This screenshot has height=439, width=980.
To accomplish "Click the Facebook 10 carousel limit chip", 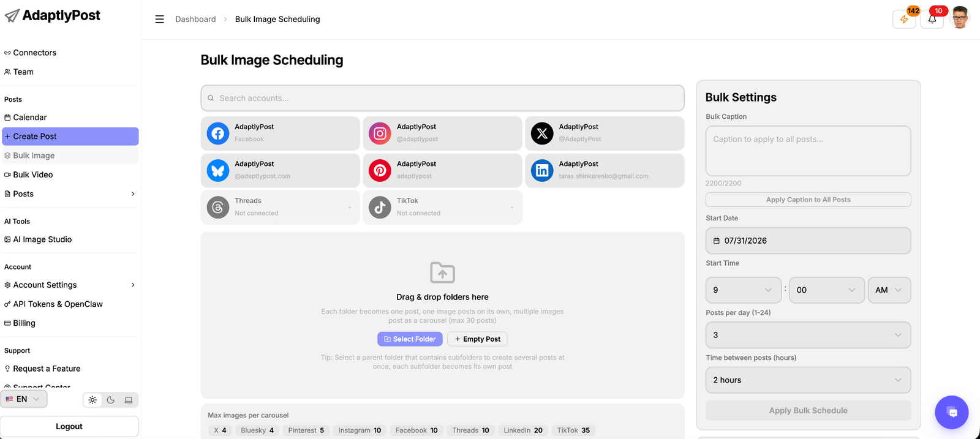I will pyautogui.click(x=417, y=430).
